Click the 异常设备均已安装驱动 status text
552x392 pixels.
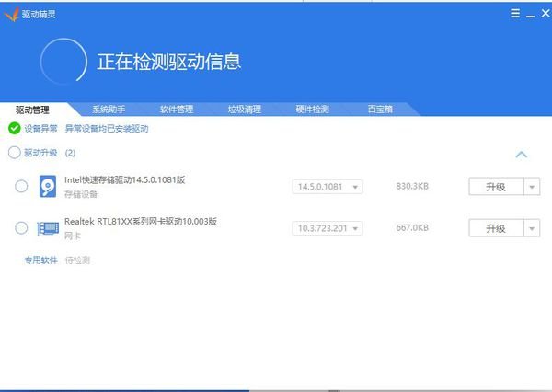[107, 129]
